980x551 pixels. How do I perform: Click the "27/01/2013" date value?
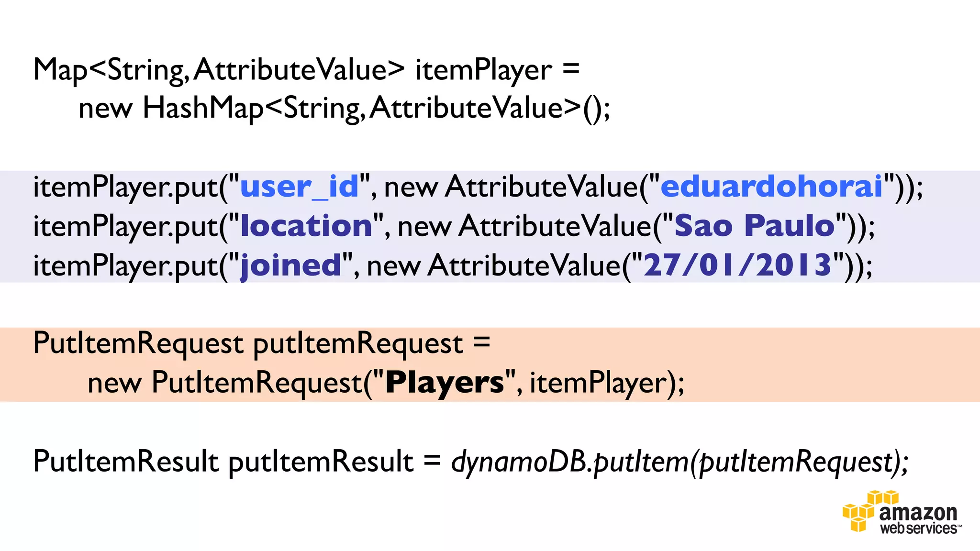tap(737, 265)
